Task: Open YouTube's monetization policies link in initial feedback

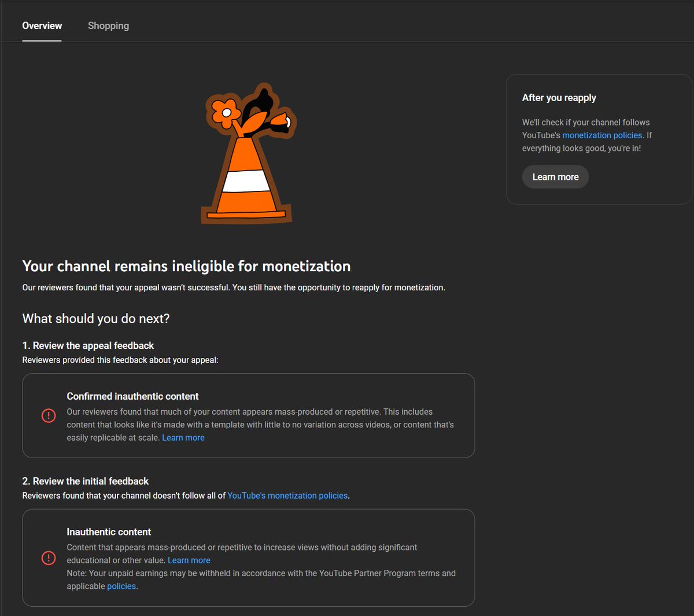Action: tap(287, 496)
